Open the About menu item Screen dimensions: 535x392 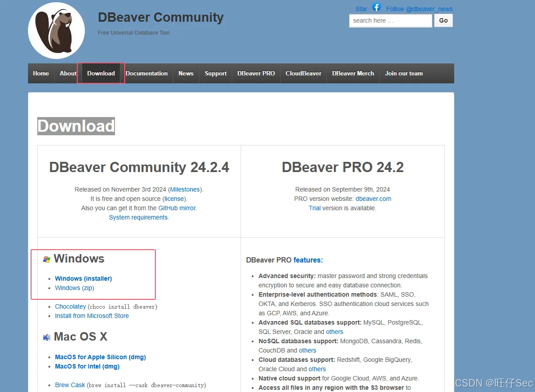coord(68,73)
